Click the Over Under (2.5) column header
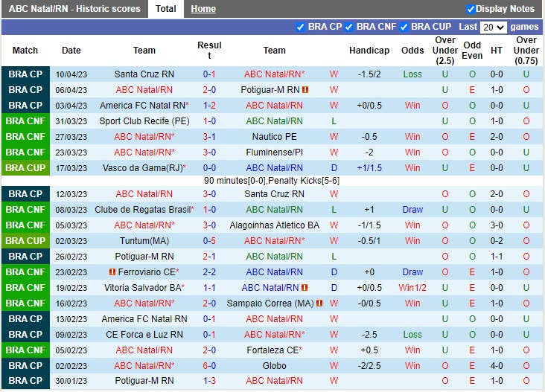The width and height of the screenshot is (545, 392). coord(445,51)
